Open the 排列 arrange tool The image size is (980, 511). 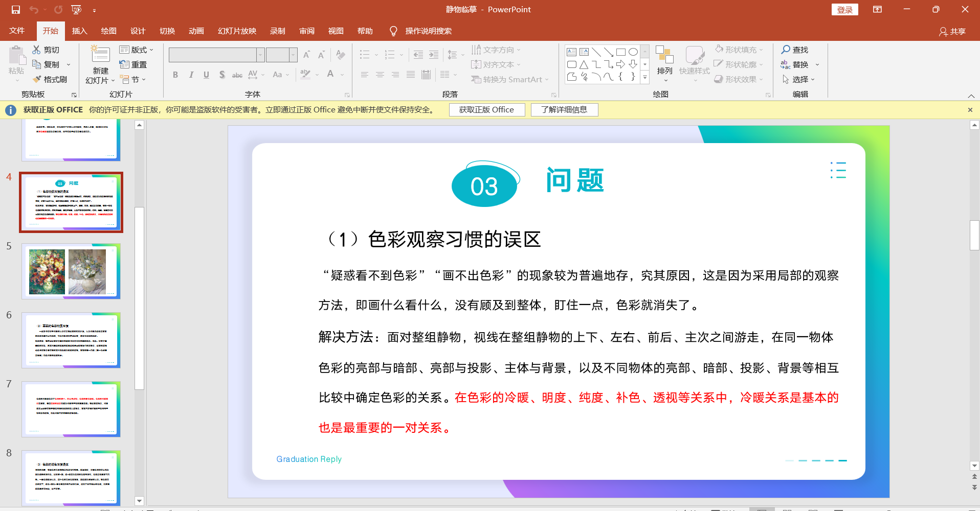[664, 64]
